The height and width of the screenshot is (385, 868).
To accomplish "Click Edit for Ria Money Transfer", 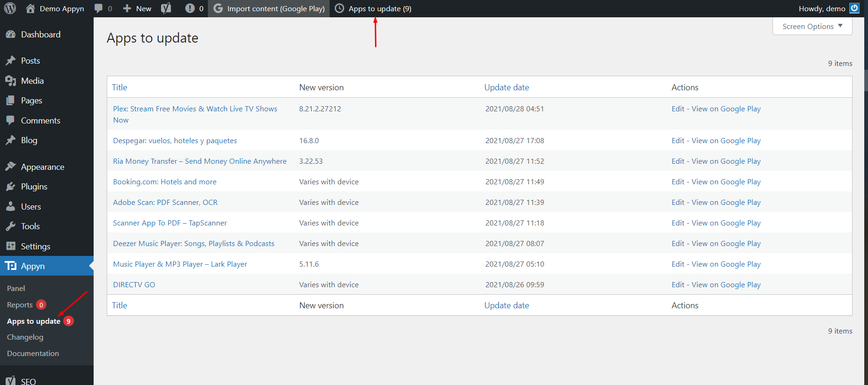I will coord(678,161).
